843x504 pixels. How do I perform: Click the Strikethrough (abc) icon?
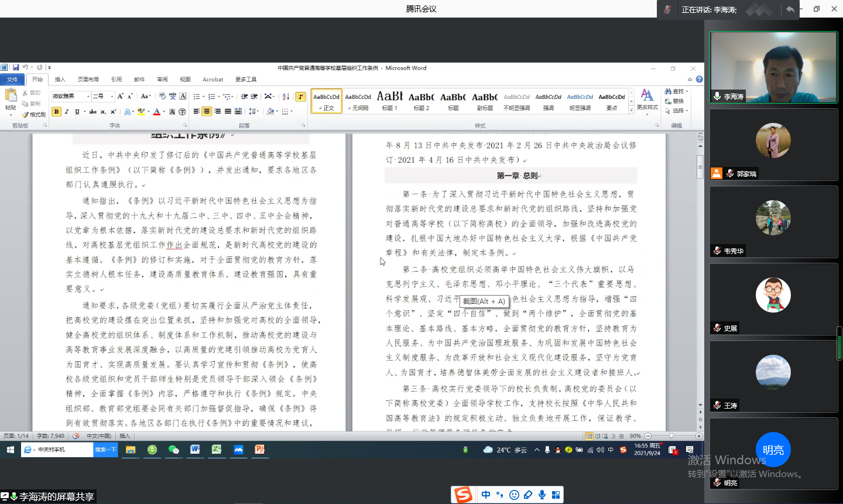[x=92, y=112]
